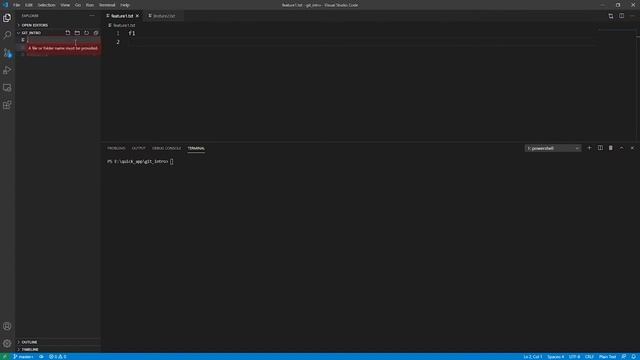
Task: Change indentation via Spaces: 4
Action: [x=556, y=357]
